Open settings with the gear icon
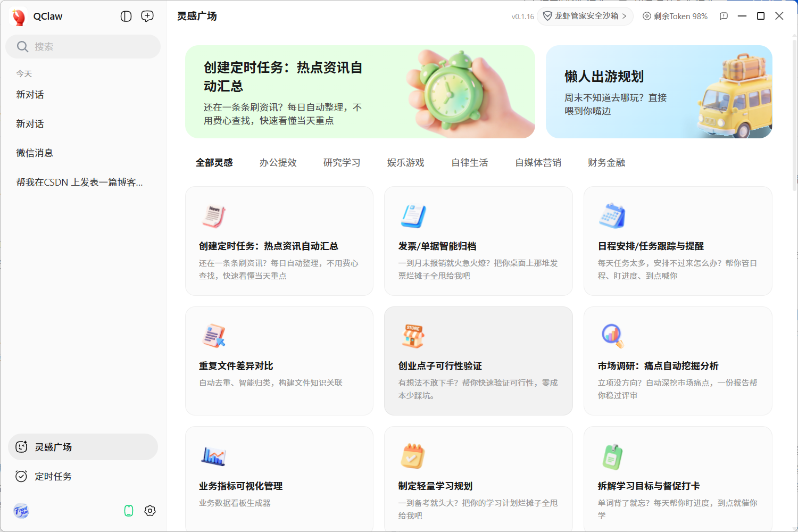This screenshot has width=798, height=532. click(150, 511)
